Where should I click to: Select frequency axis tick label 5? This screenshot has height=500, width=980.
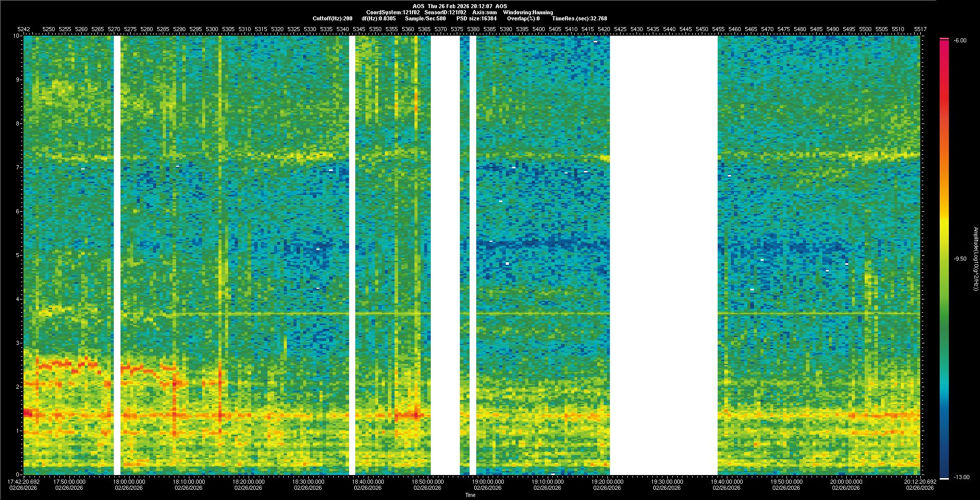[x=18, y=255]
